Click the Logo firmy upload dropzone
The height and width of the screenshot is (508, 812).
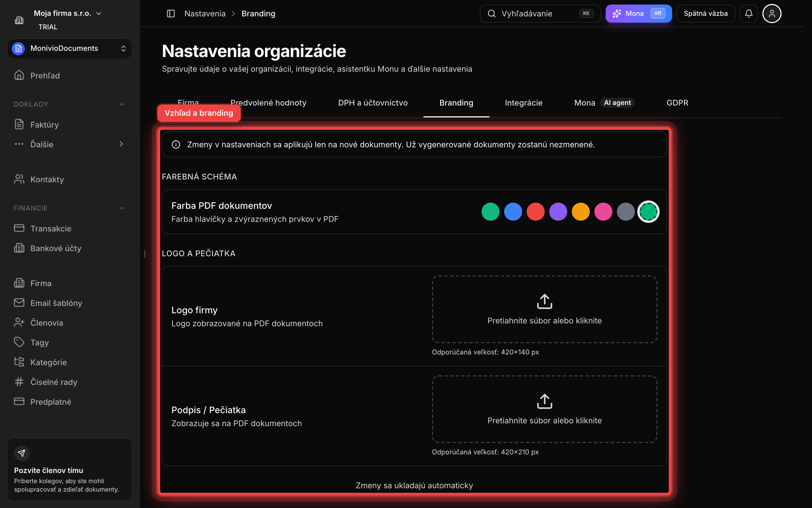(545, 309)
